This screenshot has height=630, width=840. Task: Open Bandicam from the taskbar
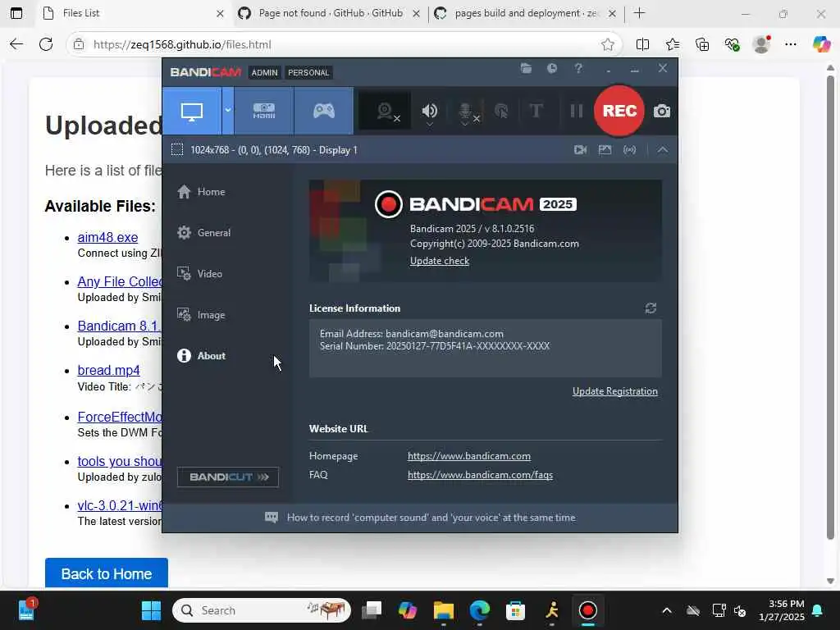(x=587, y=610)
